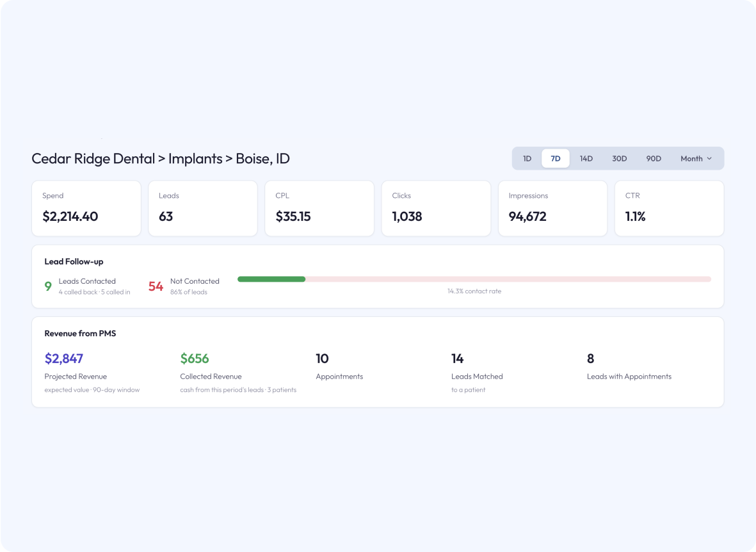Image resolution: width=756 pixels, height=552 pixels.
Task: Select the 7D time range tab
Action: (556, 158)
